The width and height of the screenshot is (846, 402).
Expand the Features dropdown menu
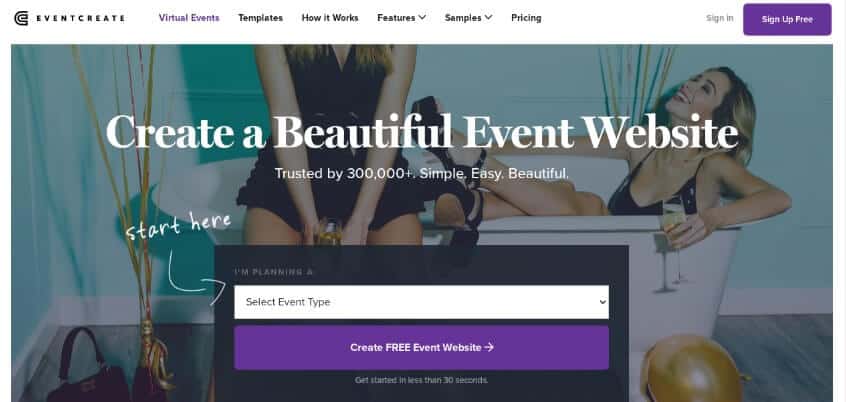(x=401, y=18)
